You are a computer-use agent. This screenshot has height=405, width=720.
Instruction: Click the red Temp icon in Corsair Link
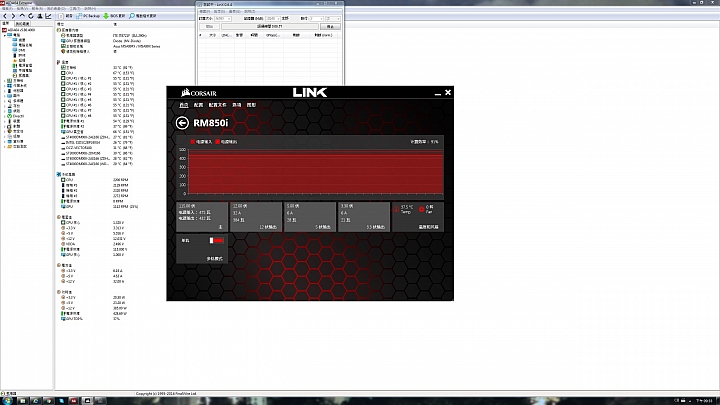coord(396,209)
